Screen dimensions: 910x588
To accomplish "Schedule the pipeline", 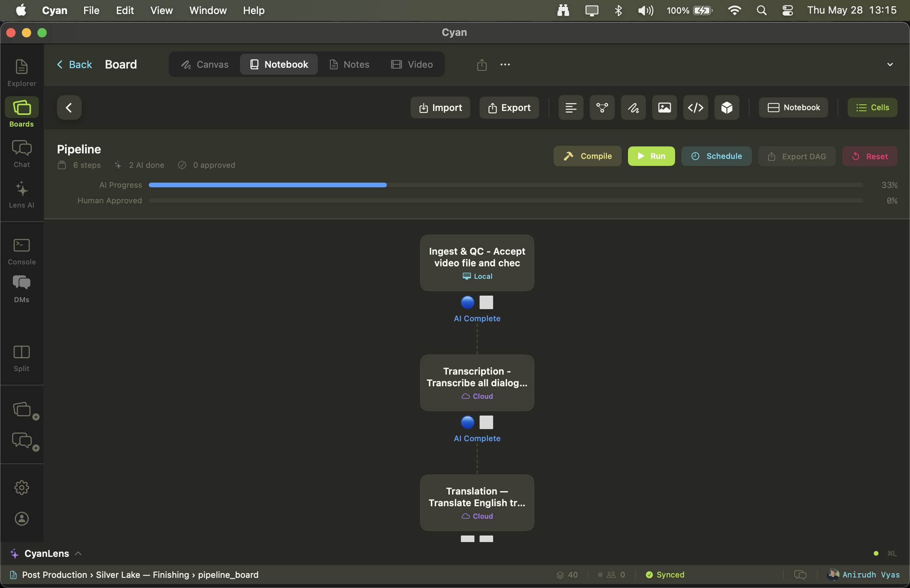I will [x=716, y=156].
